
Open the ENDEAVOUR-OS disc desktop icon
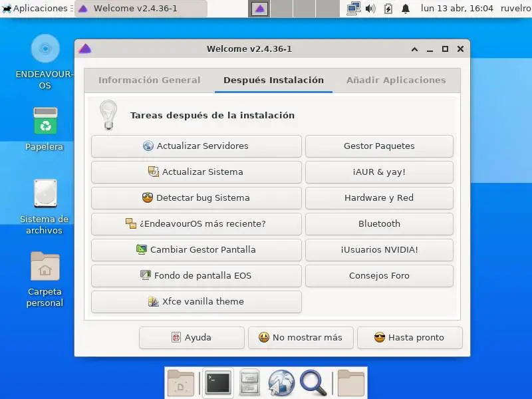click(x=45, y=49)
